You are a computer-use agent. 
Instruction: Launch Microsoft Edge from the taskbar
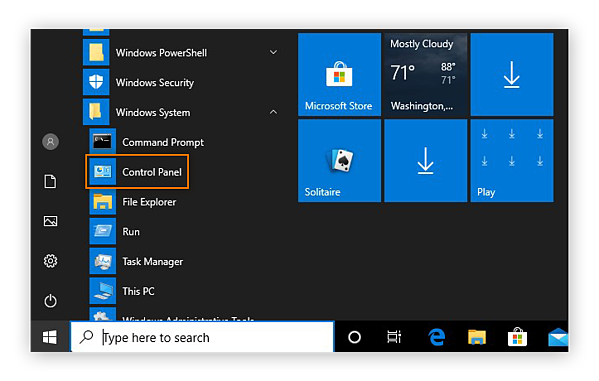(437, 337)
